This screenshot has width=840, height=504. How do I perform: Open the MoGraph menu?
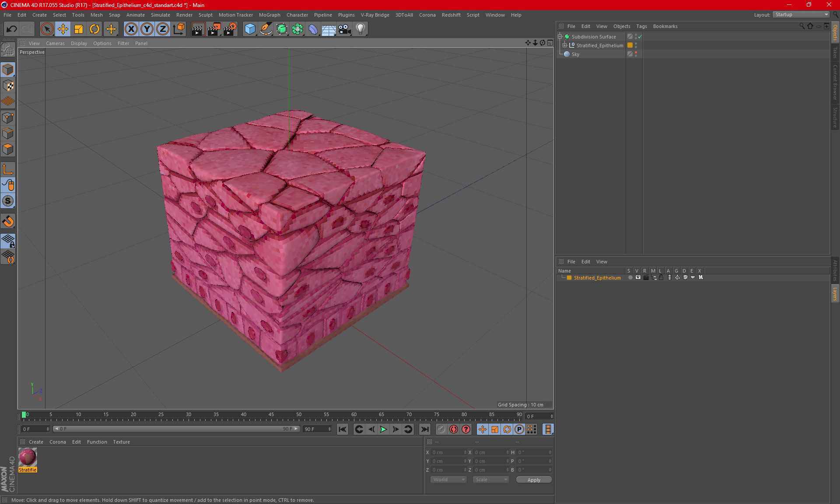269,15
